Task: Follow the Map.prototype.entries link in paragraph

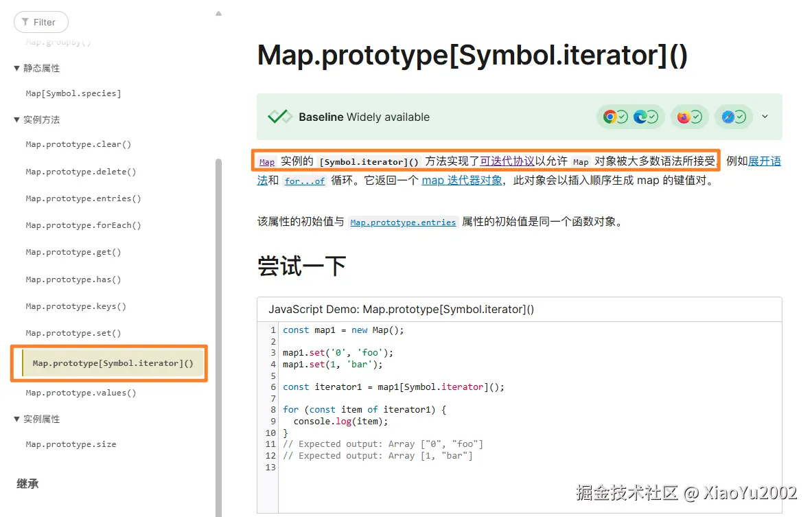Action: tap(403, 222)
